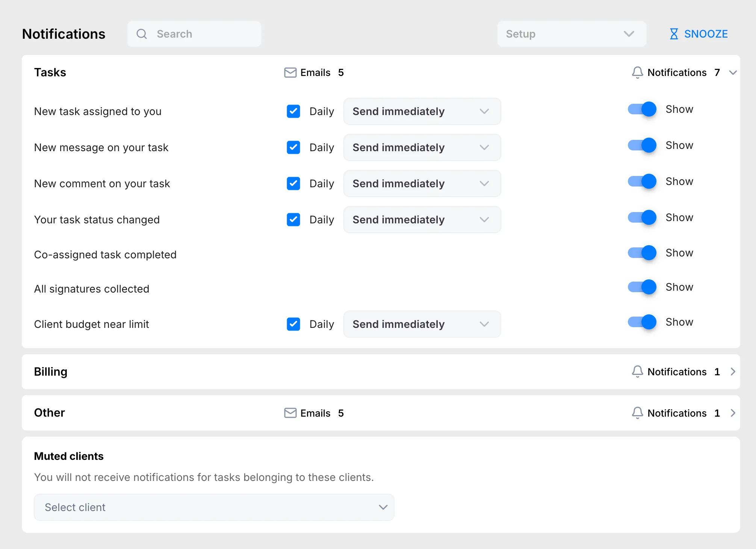Expand the Other section chevron
The width and height of the screenshot is (756, 549).
click(733, 413)
